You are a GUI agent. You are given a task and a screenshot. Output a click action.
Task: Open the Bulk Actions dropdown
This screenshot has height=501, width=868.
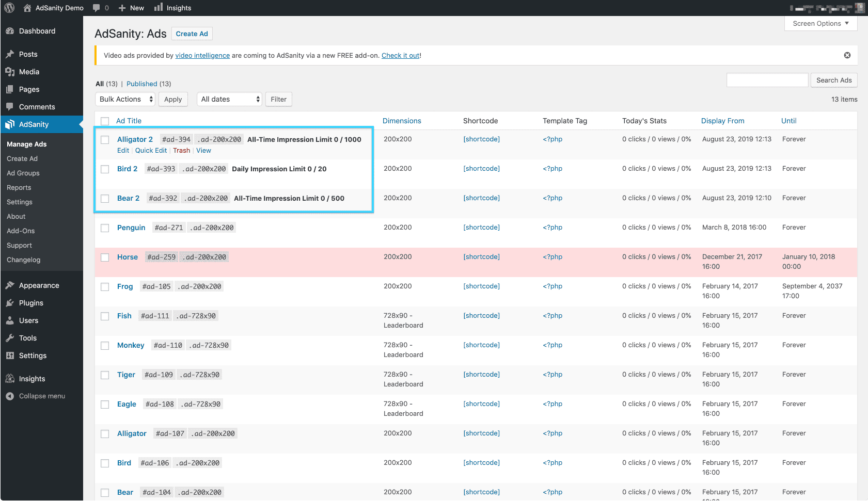(x=125, y=99)
